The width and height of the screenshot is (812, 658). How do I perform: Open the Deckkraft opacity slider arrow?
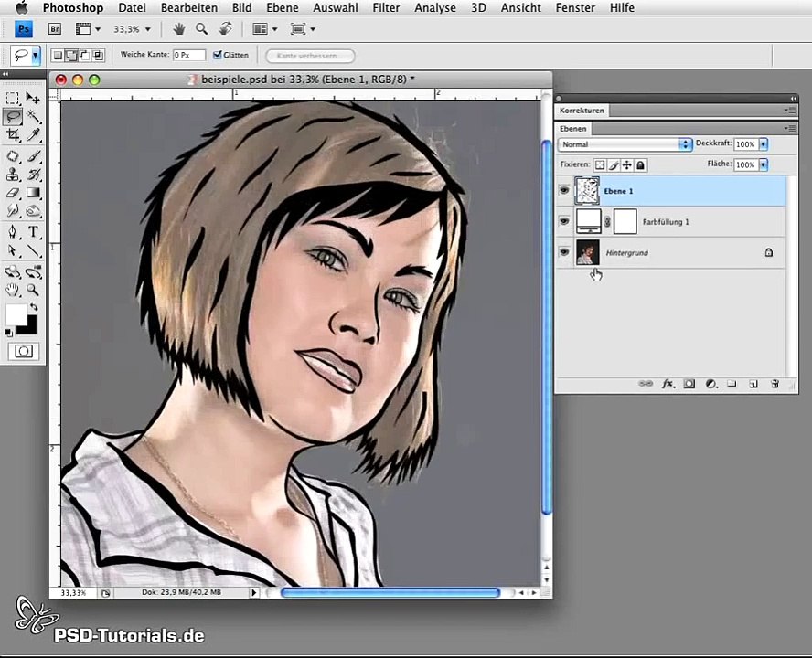pos(764,144)
